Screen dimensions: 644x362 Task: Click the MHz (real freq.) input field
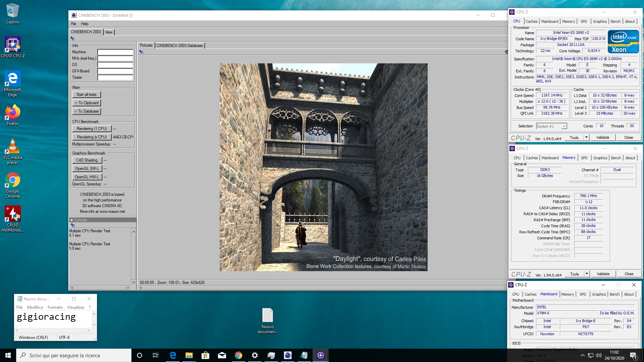(x=115, y=58)
